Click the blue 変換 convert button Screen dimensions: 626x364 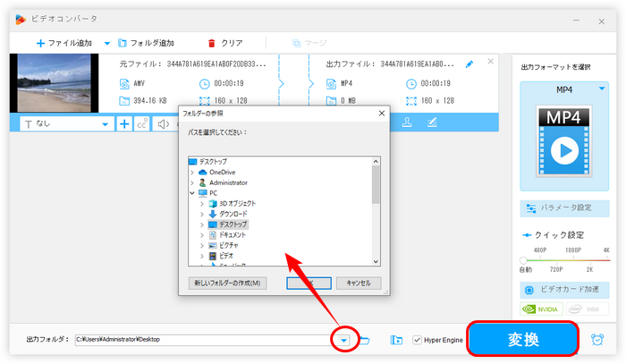pos(523,339)
